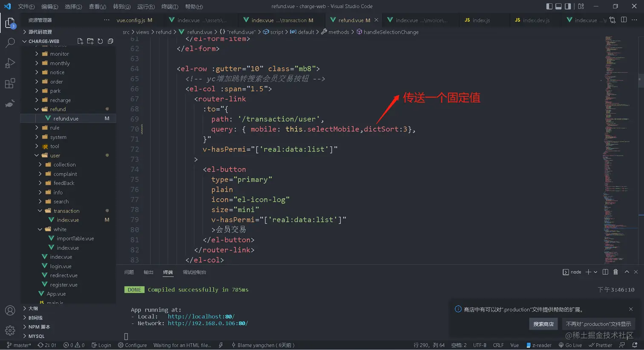Open the Accounts menu icon
This screenshot has width=644, height=350.
(x=10, y=311)
